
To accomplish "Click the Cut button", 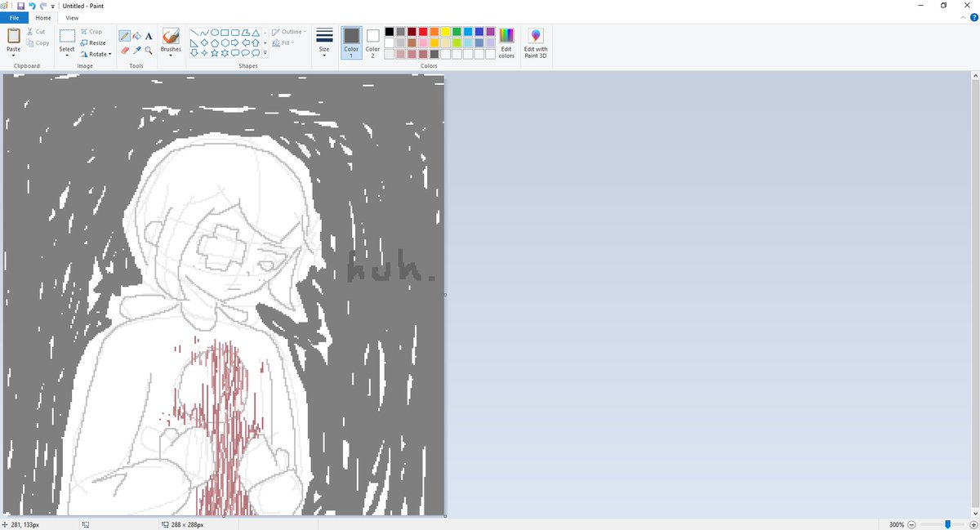I will tap(36, 32).
